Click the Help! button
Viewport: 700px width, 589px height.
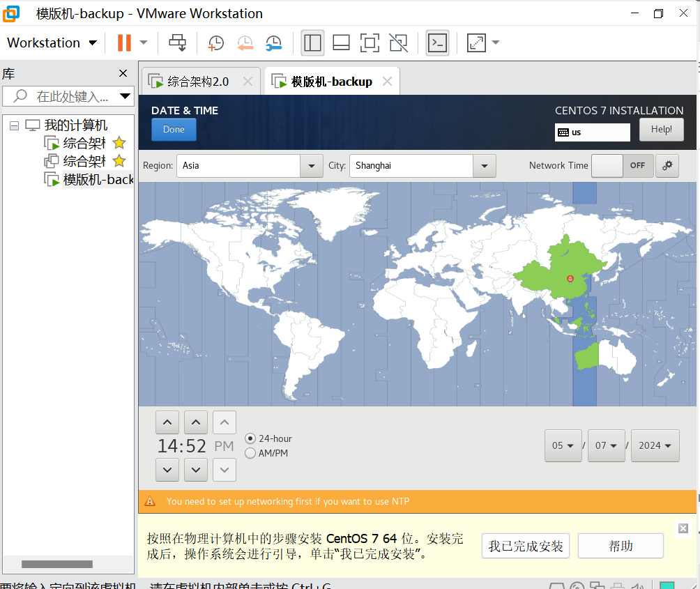point(661,130)
